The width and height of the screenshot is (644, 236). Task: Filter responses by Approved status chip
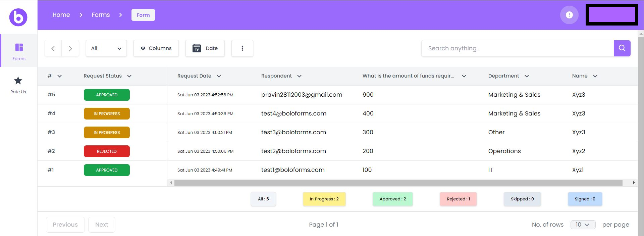pos(392,199)
